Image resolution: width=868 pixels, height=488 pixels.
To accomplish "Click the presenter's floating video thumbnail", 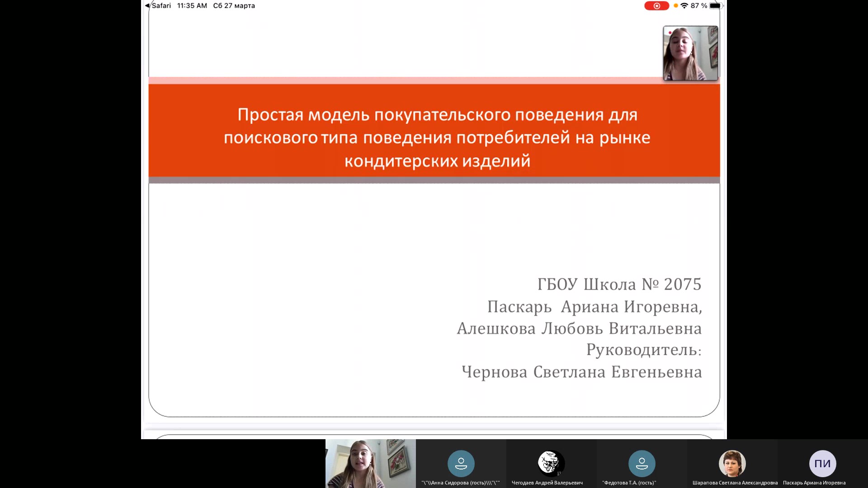I will pyautogui.click(x=690, y=53).
